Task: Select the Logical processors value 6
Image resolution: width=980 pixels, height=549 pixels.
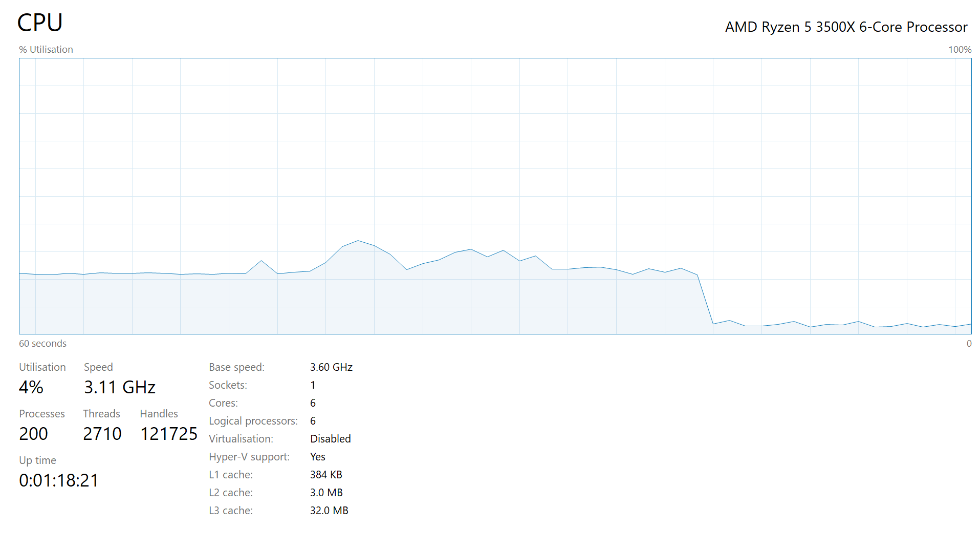Action: [x=313, y=421]
